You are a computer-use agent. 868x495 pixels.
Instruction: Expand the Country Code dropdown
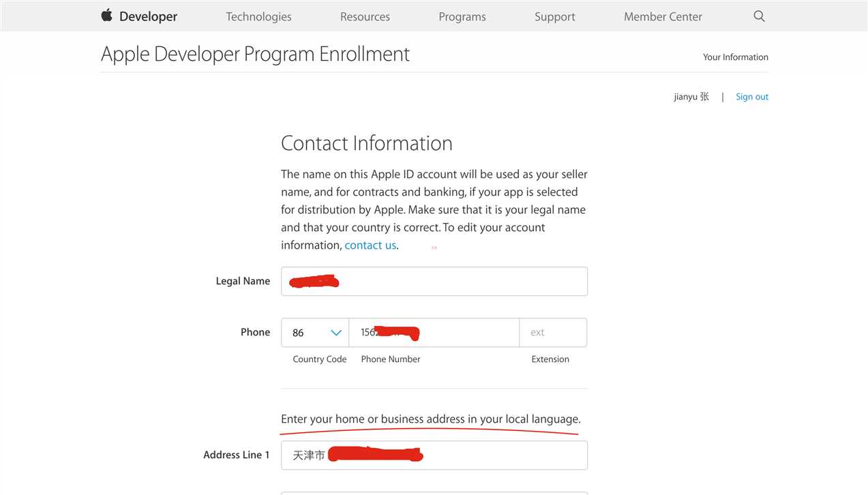click(315, 333)
